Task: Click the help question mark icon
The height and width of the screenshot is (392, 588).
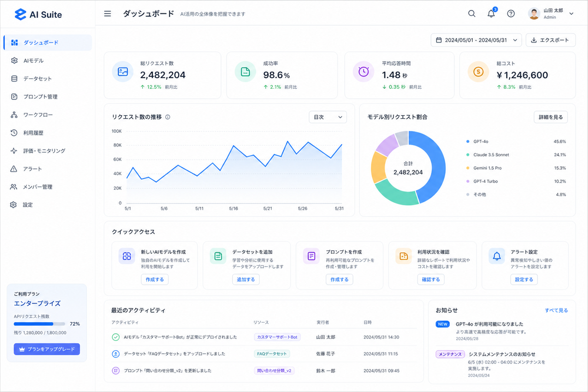Action: (511, 14)
